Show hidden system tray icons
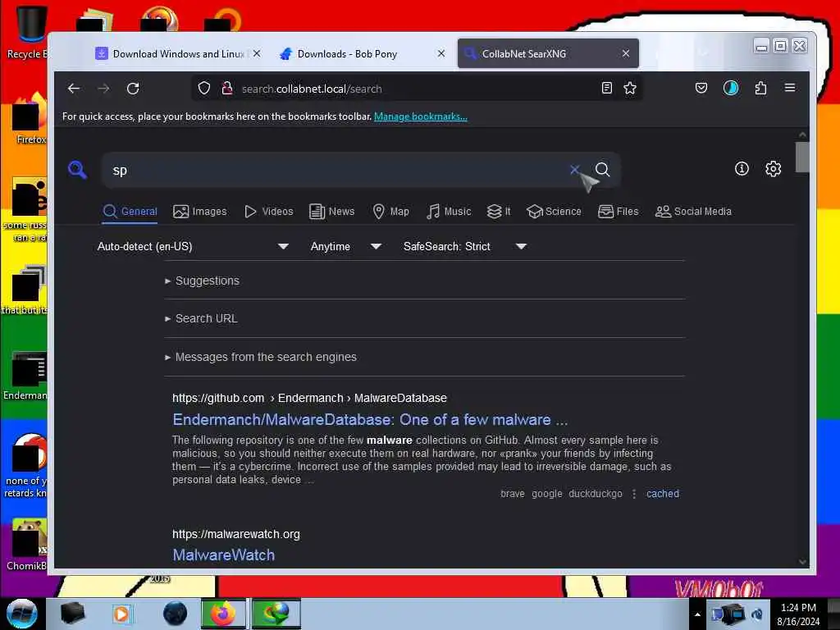Screen dimensions: 840x630 pos(697,614)
